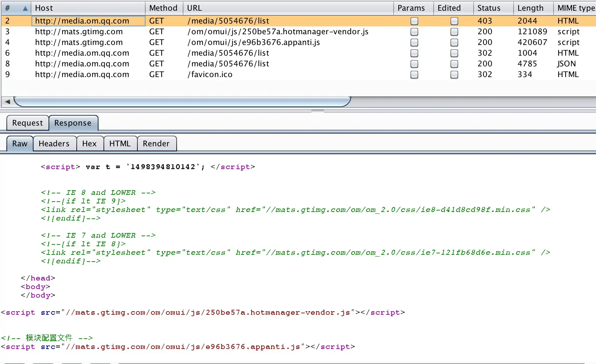
Task: Select request 8 with JSON MIME type
Action: (x=298, y=64)
